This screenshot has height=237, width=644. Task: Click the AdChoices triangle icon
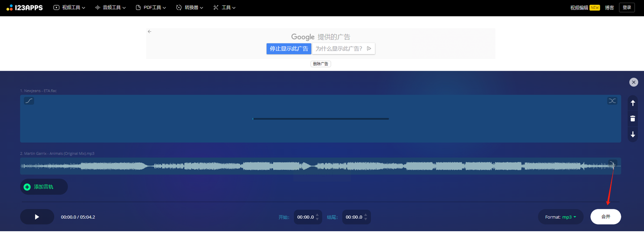[x=369, y=49]
